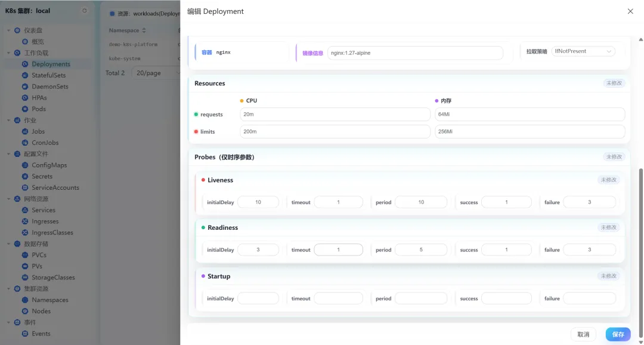Collapse the 事件 tree group
This screenshot has height=345, width=644.
pyautogui.click(x=8, y=323)
